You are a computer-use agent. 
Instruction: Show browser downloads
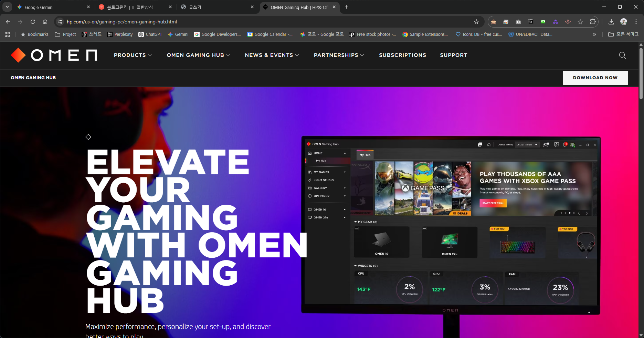point(611,22)
